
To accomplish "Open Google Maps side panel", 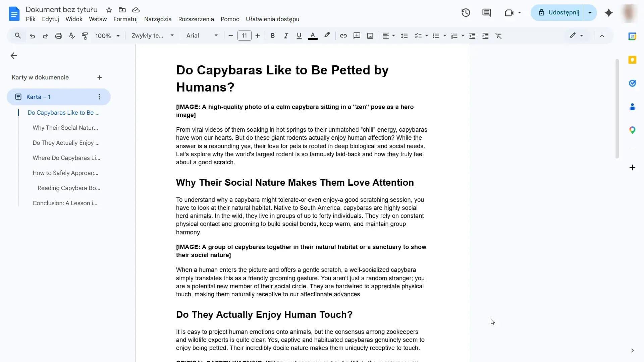I will pyautogui.click(x=633, y=130).
